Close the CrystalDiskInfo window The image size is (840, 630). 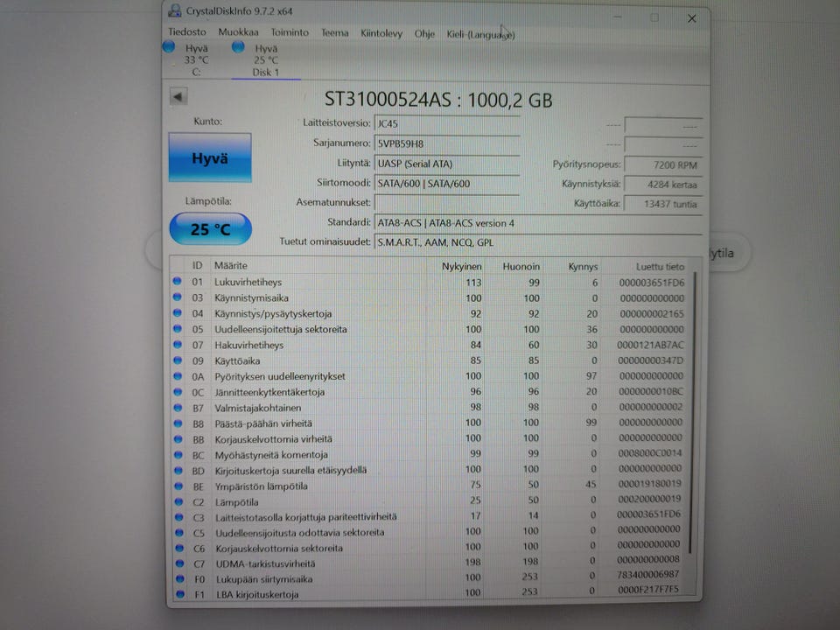691,18
